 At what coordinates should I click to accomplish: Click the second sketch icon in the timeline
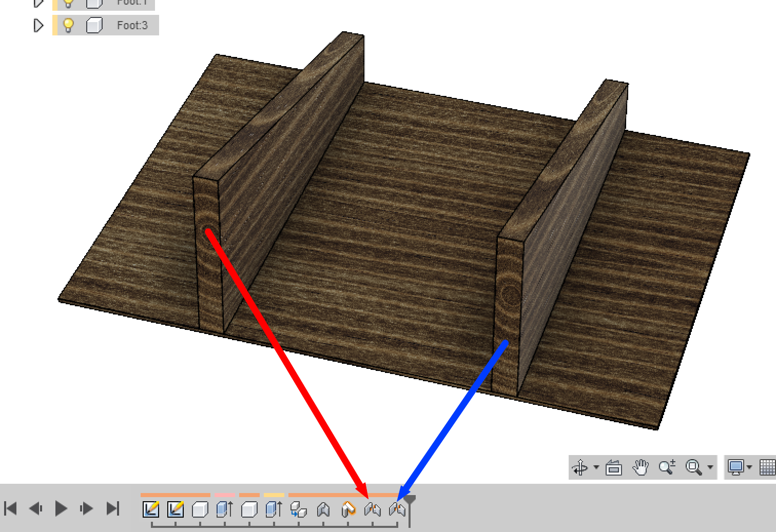click(x=176, y=509)
